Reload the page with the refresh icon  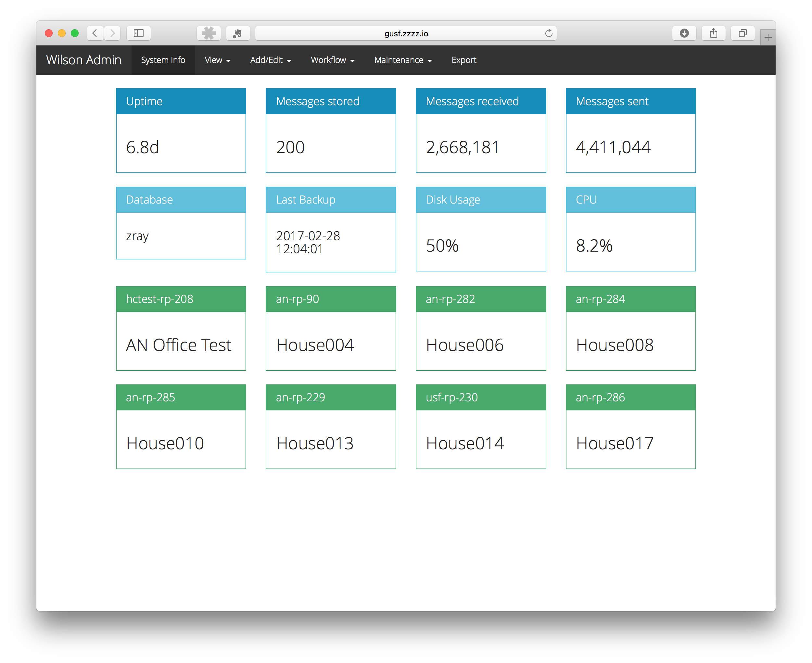[549, 33]
